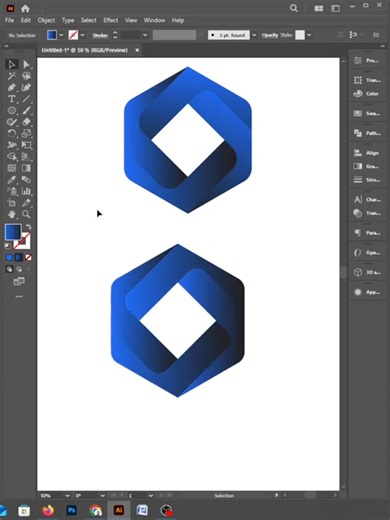390x520 pixels.
Task: Select the Width/Warp tool
Action: 12,145
